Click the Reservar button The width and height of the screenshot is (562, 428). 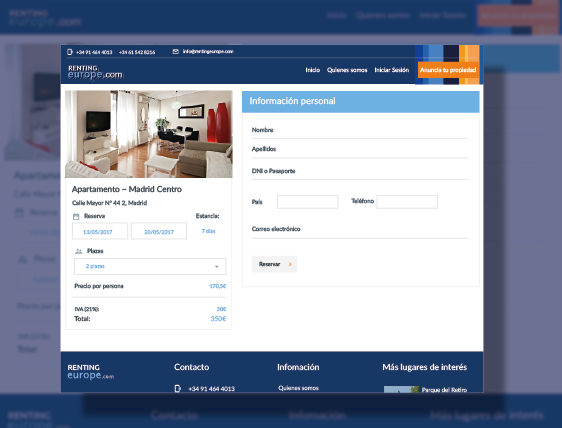[274, 264]
